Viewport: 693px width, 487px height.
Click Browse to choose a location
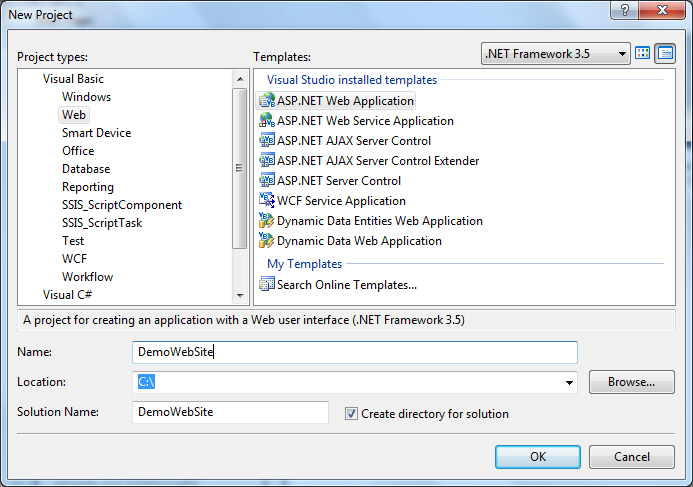click(x=632, y=382)
